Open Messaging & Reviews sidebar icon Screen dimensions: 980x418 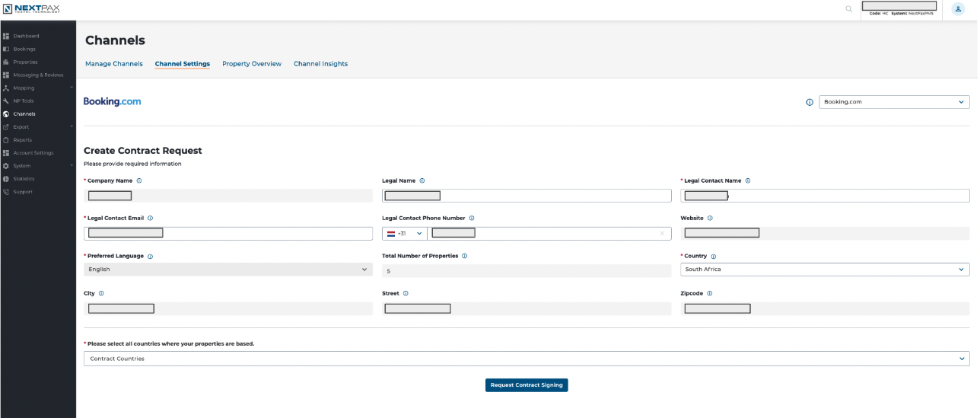click(x=6, y=75)
